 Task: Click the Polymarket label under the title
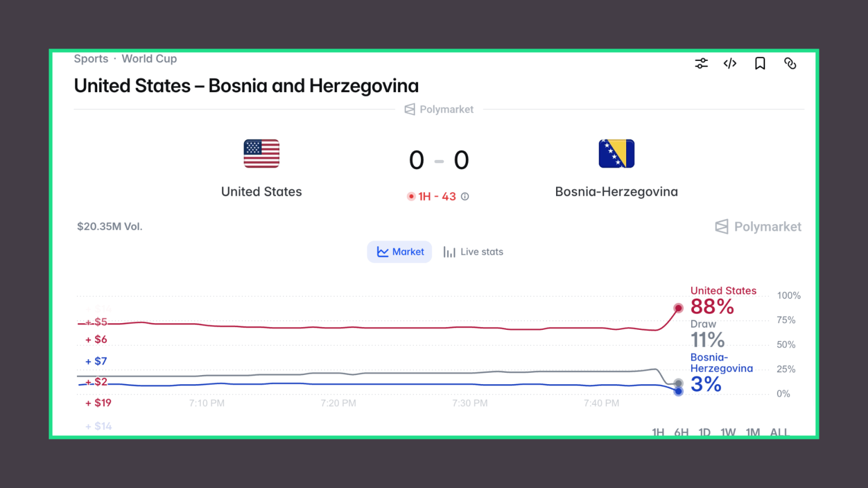click(439, 110)
